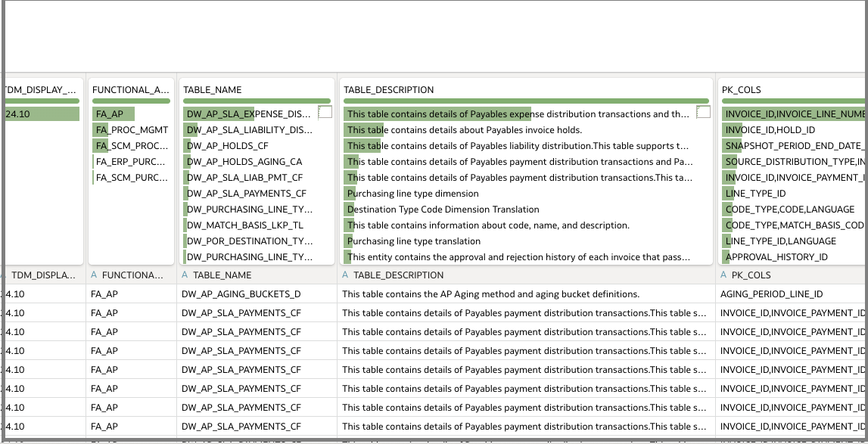Choose DW_MATCH_BASIS_LKP_TL in table name profile
This screenshot has width=868, height=444.
click(x=245, y=225)
